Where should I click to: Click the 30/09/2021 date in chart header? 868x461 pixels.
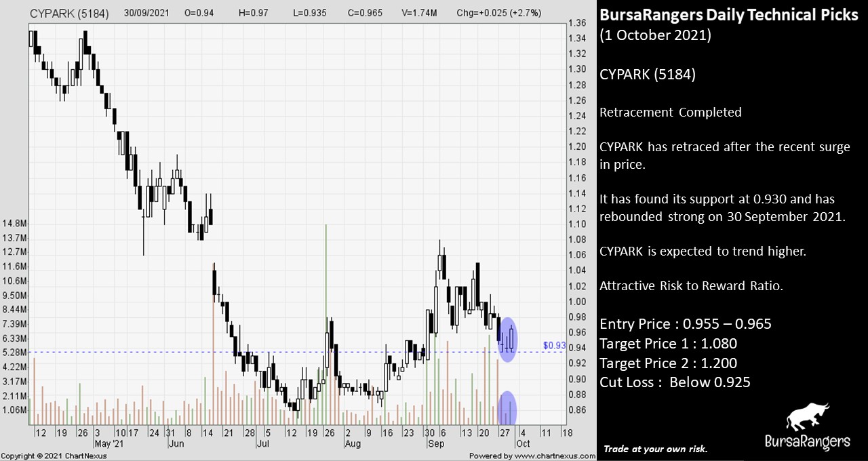click(147, 14)
